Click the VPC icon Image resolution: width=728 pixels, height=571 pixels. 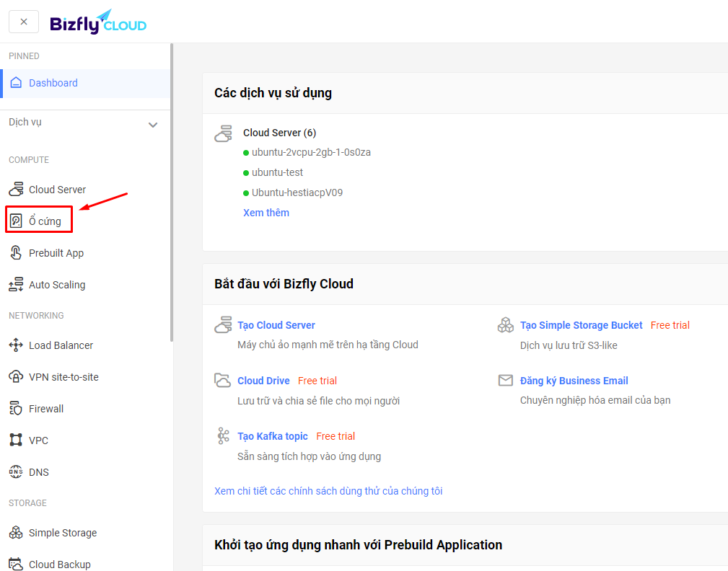pos(16,440)
